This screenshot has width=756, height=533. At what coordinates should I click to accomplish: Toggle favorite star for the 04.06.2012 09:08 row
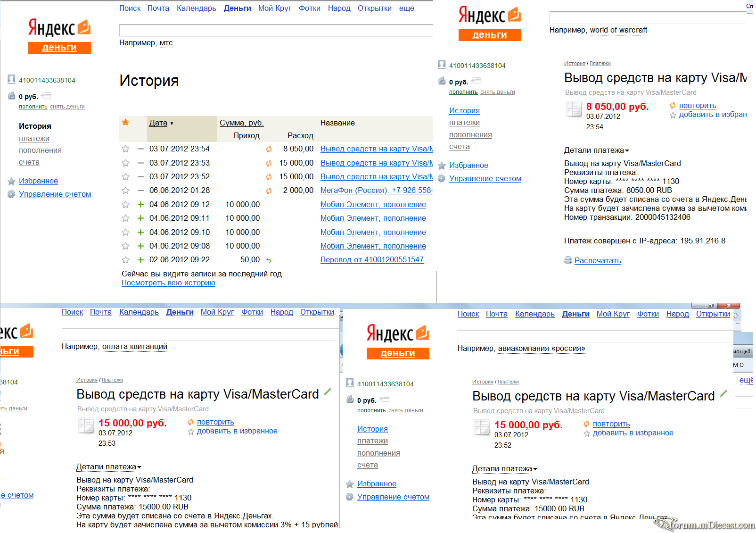tap(125, 246)
